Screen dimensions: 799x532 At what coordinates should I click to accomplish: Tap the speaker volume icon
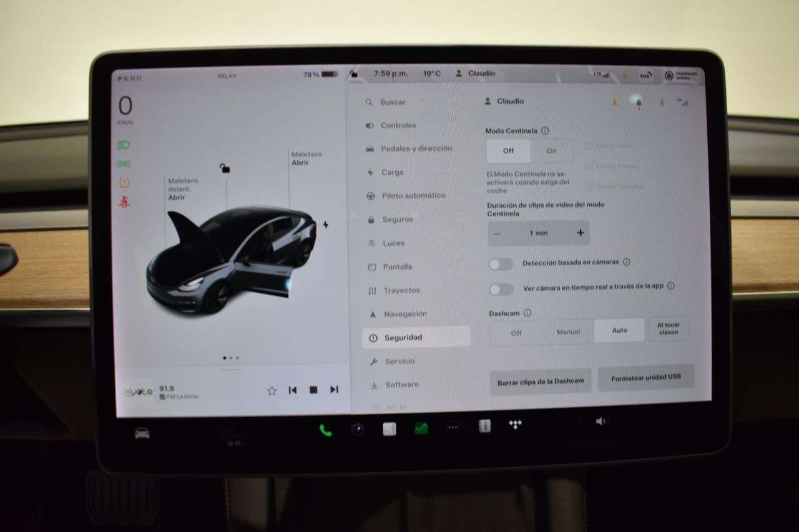pos(600,421)
